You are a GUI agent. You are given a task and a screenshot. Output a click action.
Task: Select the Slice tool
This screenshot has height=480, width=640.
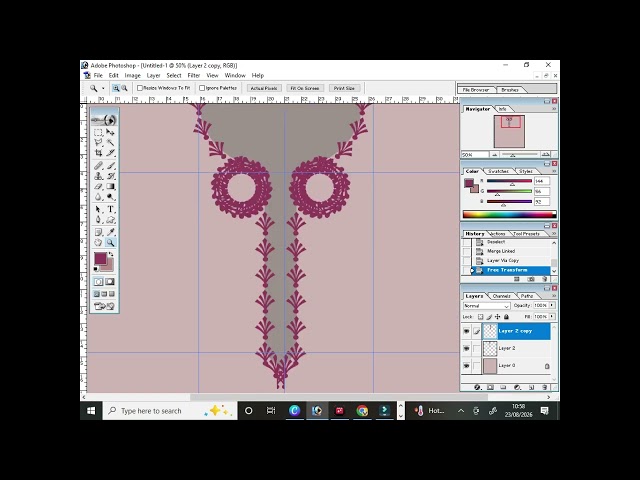pyautogui.click(x=110, y=153)
